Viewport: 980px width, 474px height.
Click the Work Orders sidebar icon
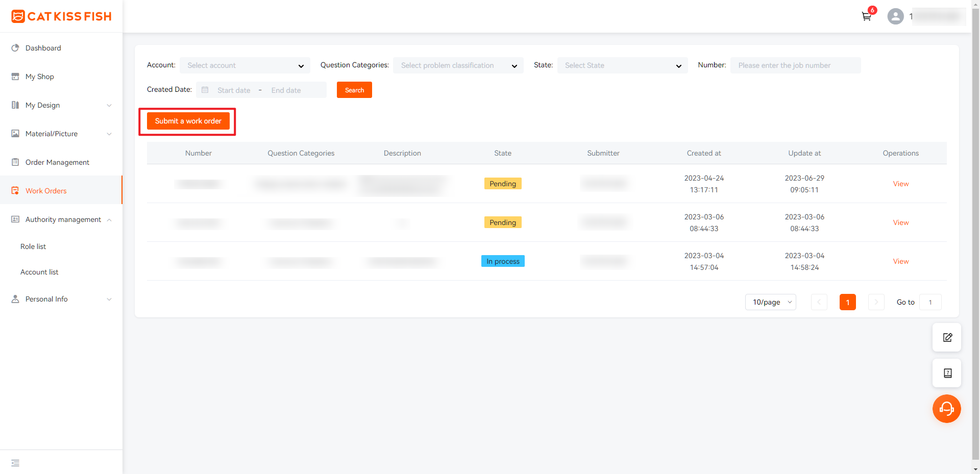(15, 191)
